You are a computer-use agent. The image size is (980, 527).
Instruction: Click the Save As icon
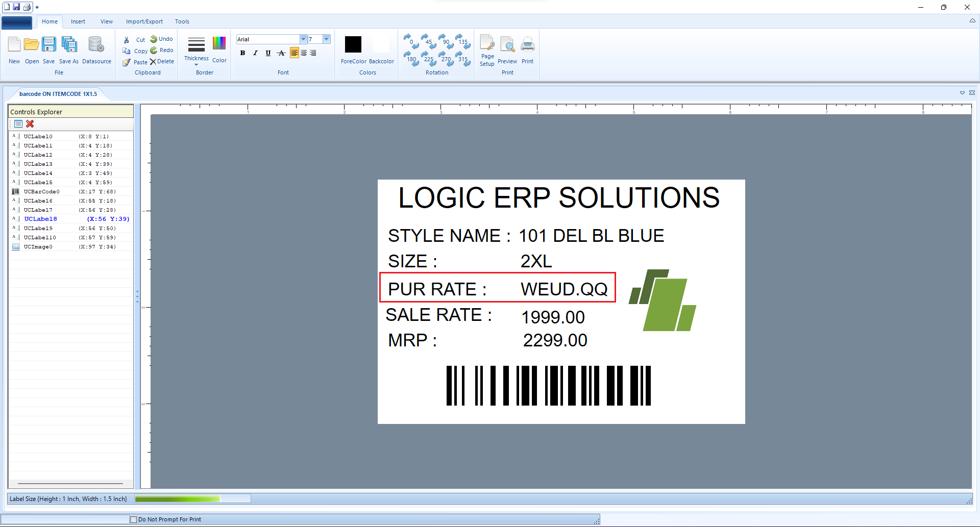[69, 45]
